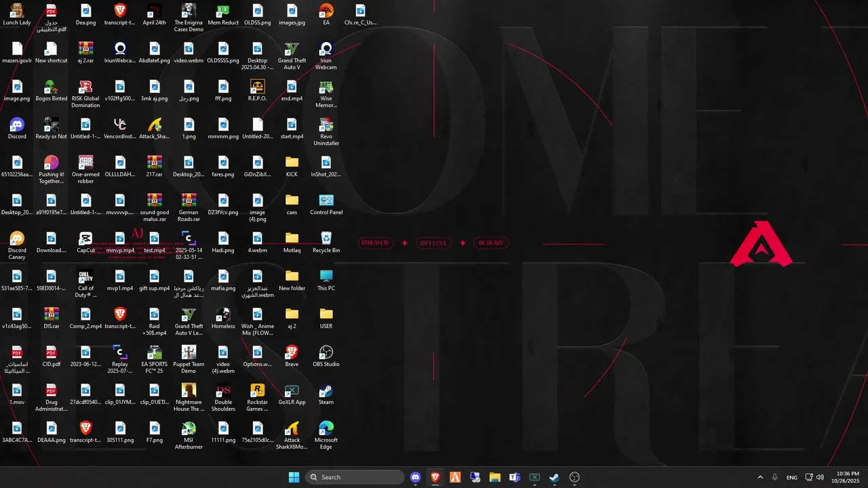Select the Homeless game icon

(223, 319)
